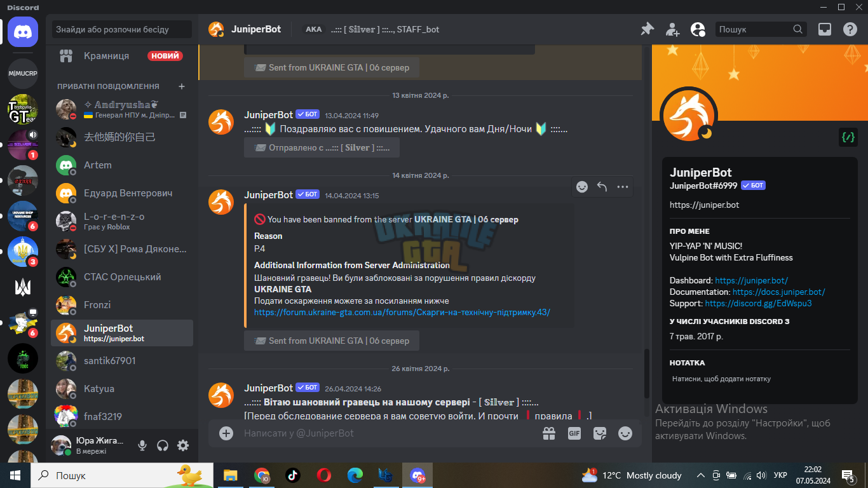
Task: Send a gift icon in message bar
Action: pos(549,433)
